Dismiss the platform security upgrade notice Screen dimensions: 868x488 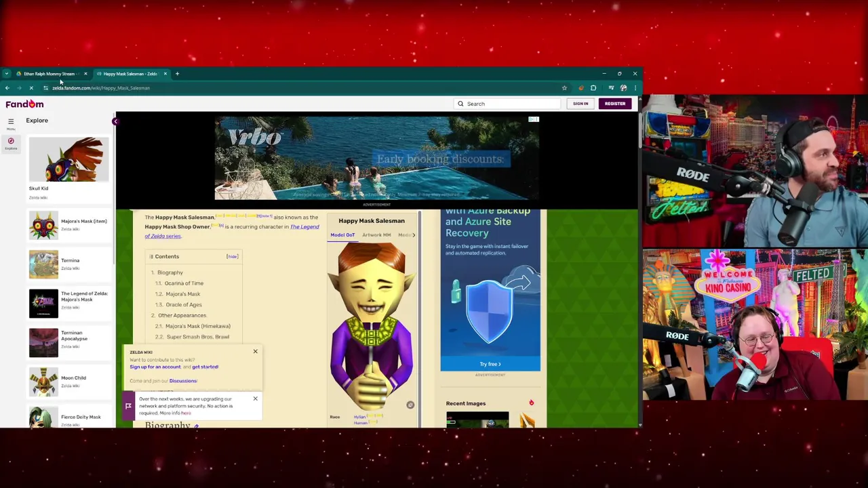(255, 399)
